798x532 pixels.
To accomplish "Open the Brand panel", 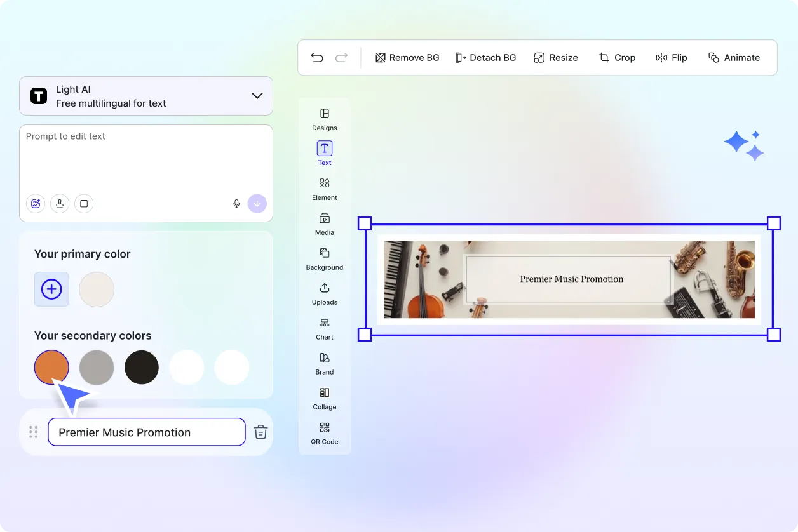I will [325, 364].
